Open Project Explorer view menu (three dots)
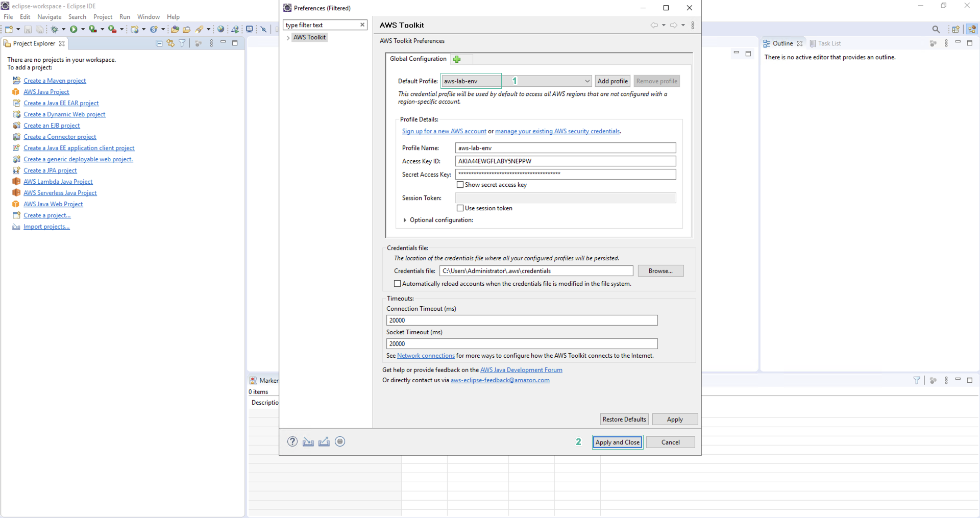980x518 pixels. (x=211, y=43)
